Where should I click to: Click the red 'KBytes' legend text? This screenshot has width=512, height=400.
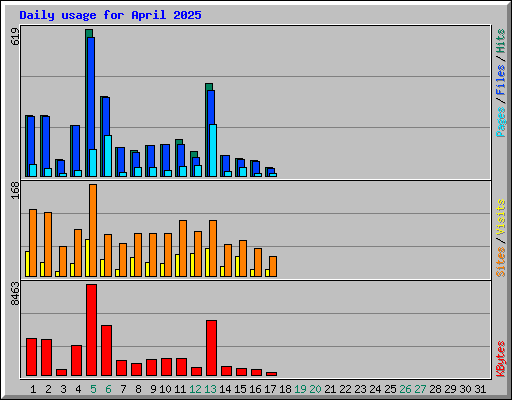point(500,359)
